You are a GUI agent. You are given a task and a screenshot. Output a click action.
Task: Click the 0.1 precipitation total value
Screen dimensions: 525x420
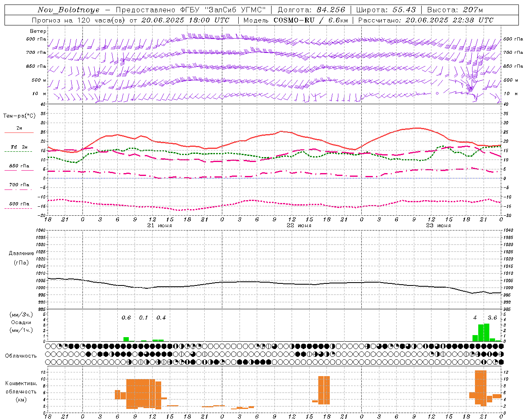(x=144, y=318)
